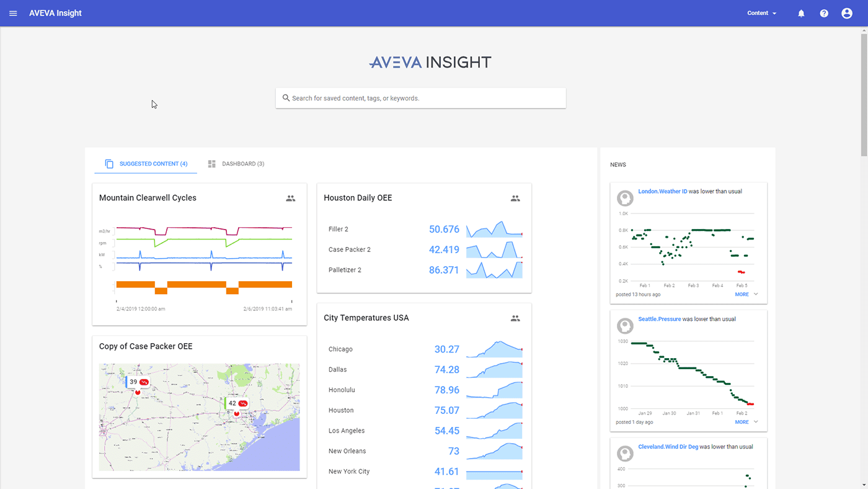Select the New York City temperature row

pos(425,472)
